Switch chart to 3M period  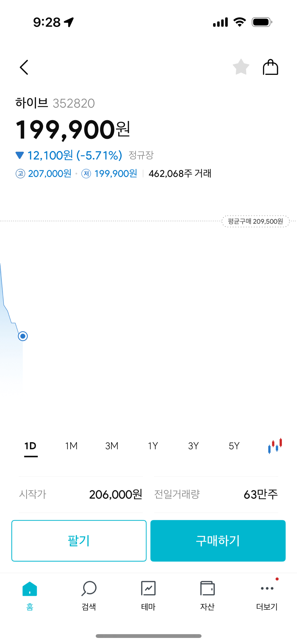(x=112, y=446)
